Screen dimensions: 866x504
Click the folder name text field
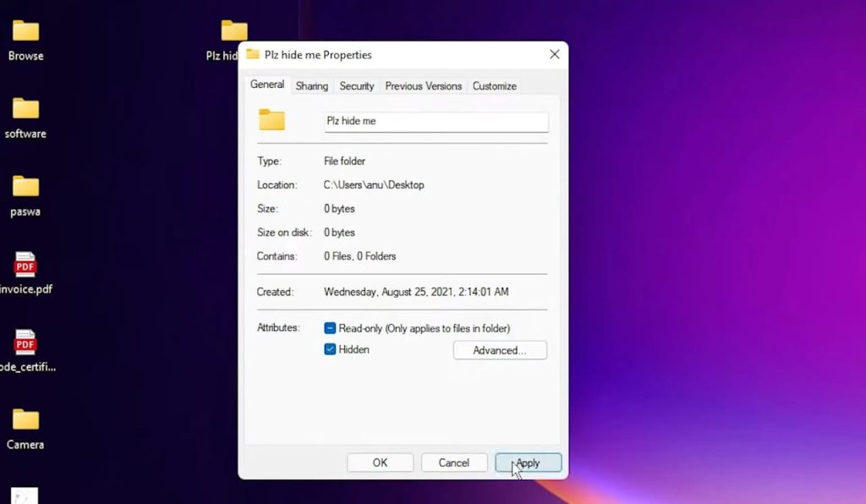point(436,121)
